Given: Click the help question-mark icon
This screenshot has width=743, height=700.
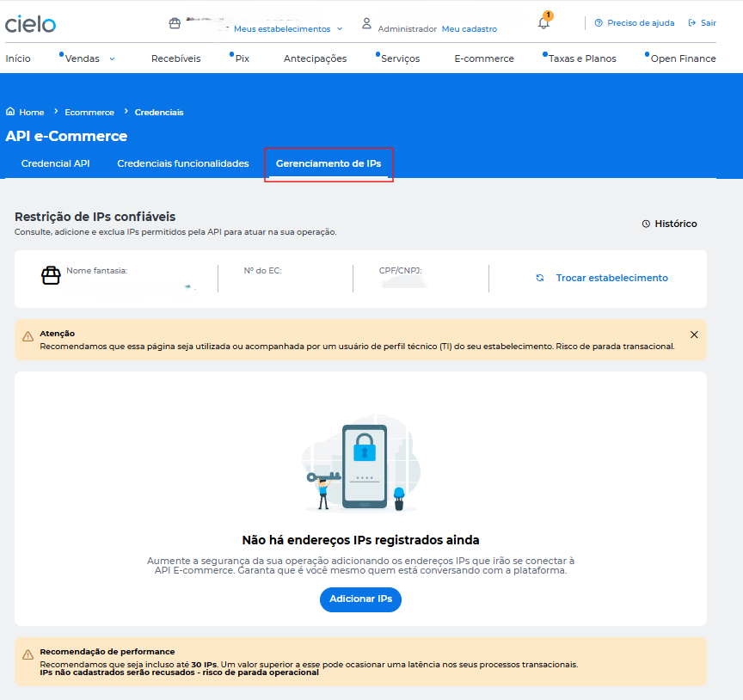Looking at the screenshot, I should pyautogui.click(x=599, y=22).
